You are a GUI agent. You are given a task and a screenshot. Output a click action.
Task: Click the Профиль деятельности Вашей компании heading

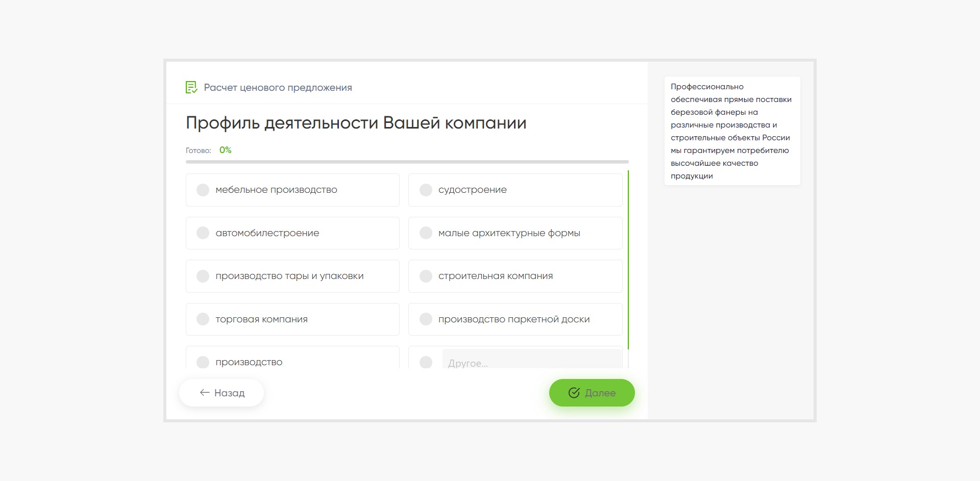(356, 123)
